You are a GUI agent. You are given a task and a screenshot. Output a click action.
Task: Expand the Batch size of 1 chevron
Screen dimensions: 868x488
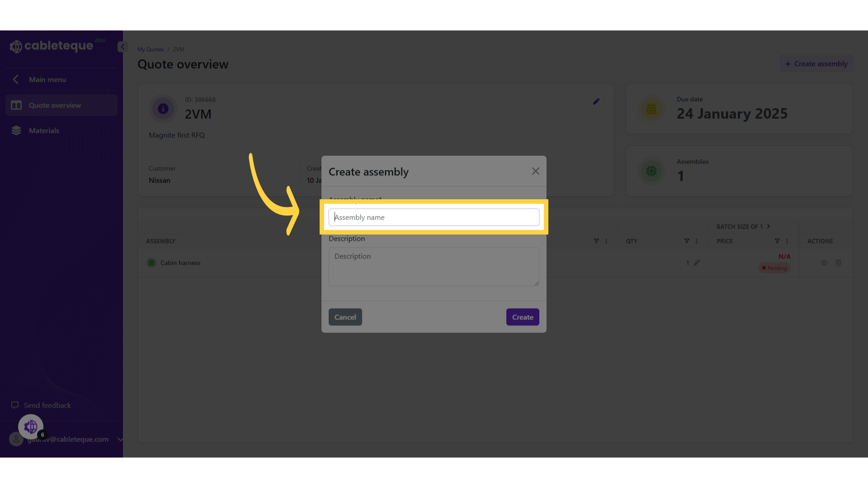point(770,226)
